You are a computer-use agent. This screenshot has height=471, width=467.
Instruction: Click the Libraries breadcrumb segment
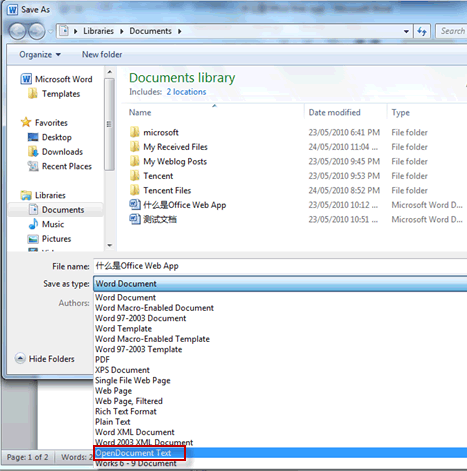click(98, 31)
